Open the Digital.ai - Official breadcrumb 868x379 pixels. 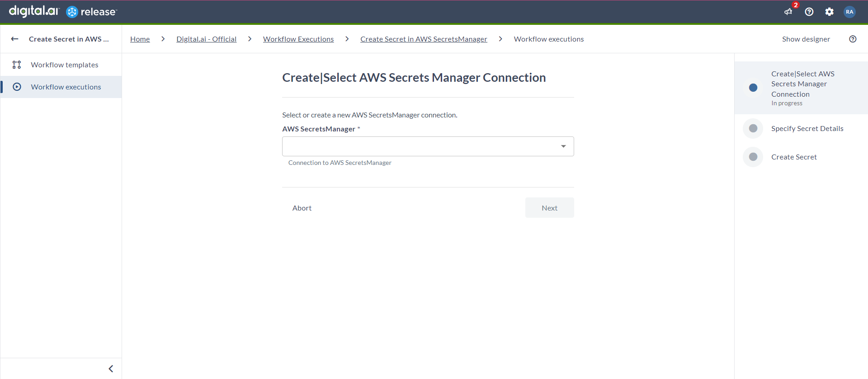(206, 39)
